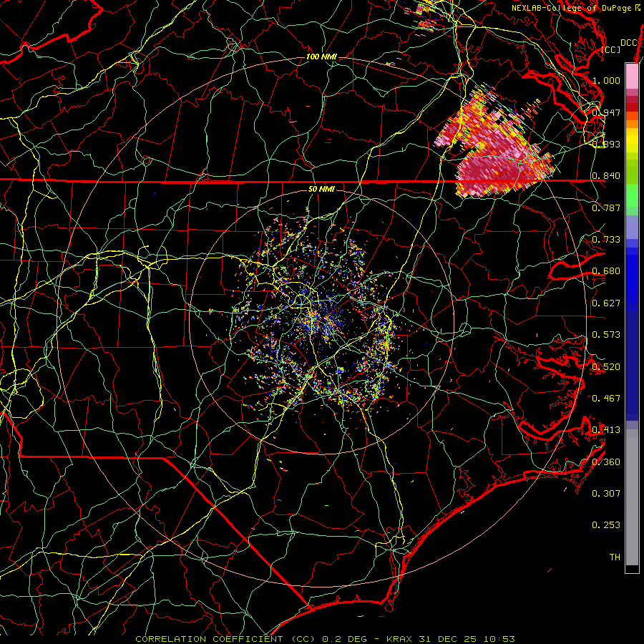The height and width of the screenshot is (644, 644).
Task: Click the "50 NMI" range ring label
Action: 321,189
